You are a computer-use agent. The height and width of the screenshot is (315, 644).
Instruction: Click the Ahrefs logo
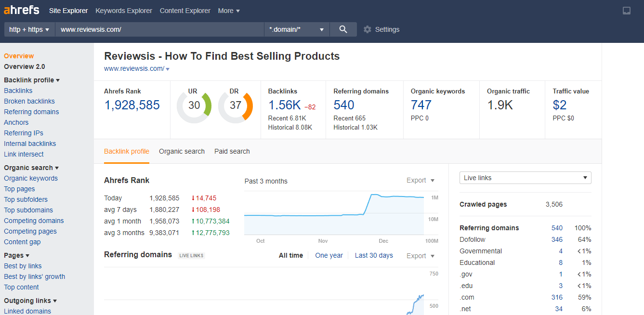click(22, 10)
